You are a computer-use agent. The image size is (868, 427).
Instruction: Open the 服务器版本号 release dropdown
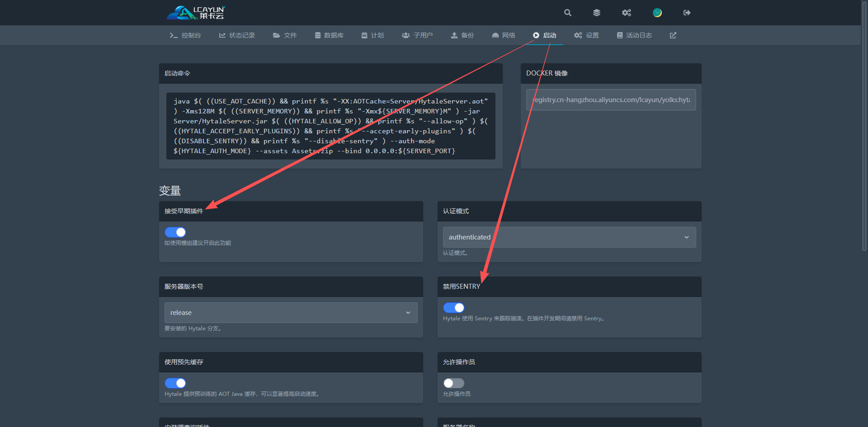291,313
